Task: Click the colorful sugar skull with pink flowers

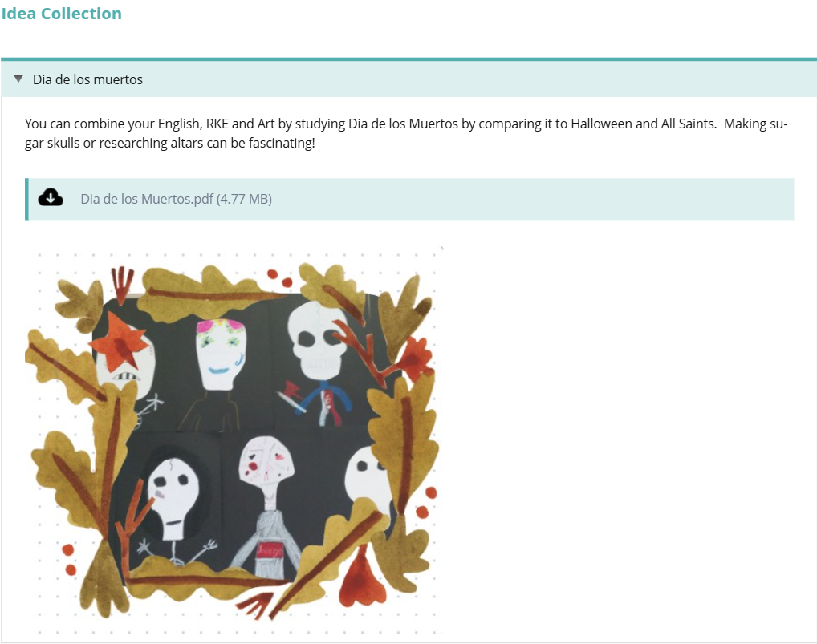Action: coord(221,354)
